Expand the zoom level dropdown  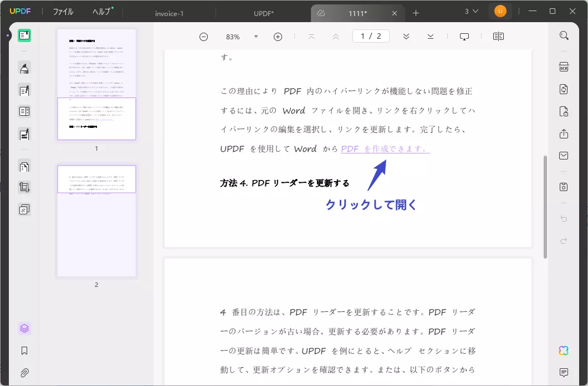coord(255,37)
